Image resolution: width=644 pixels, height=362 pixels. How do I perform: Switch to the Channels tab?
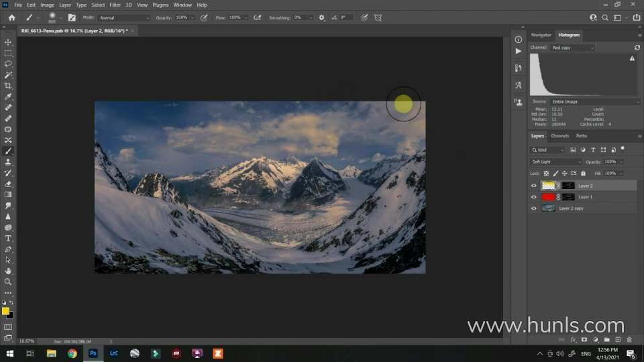[x=559, y=136]
